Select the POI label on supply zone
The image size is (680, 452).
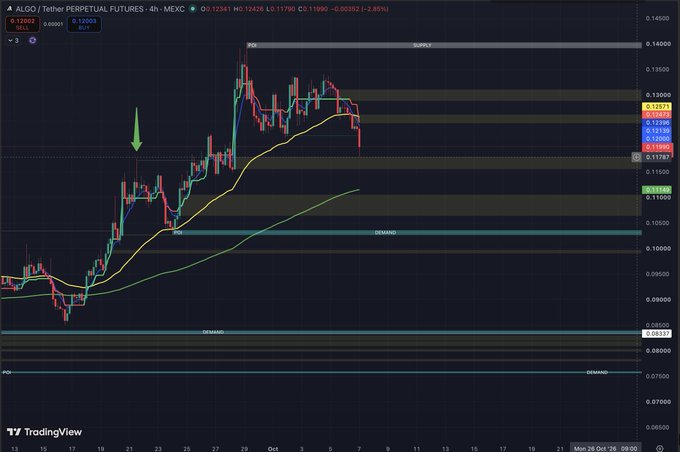point(252,45)
